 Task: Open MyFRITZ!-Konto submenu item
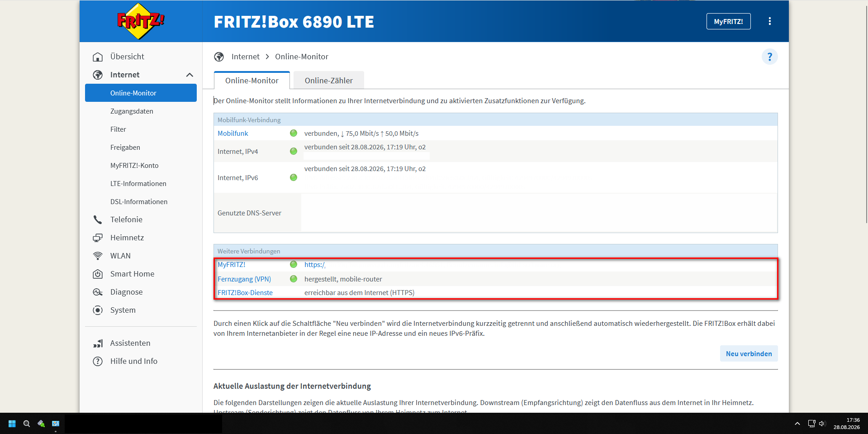134,166
